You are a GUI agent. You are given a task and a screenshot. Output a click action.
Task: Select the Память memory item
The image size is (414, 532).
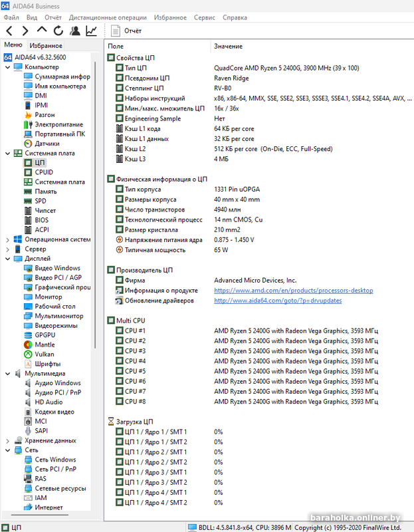pyautogui.click(x=41, y=192)
